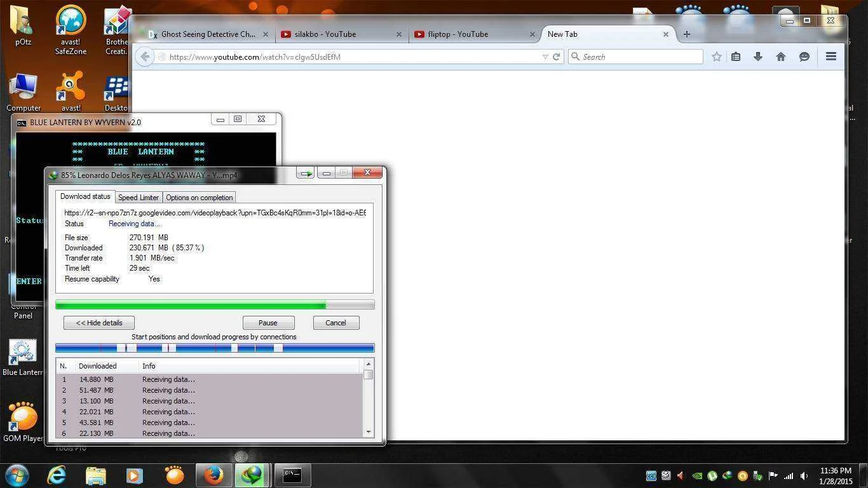Open the Options on completion tab

click(200, 198)
